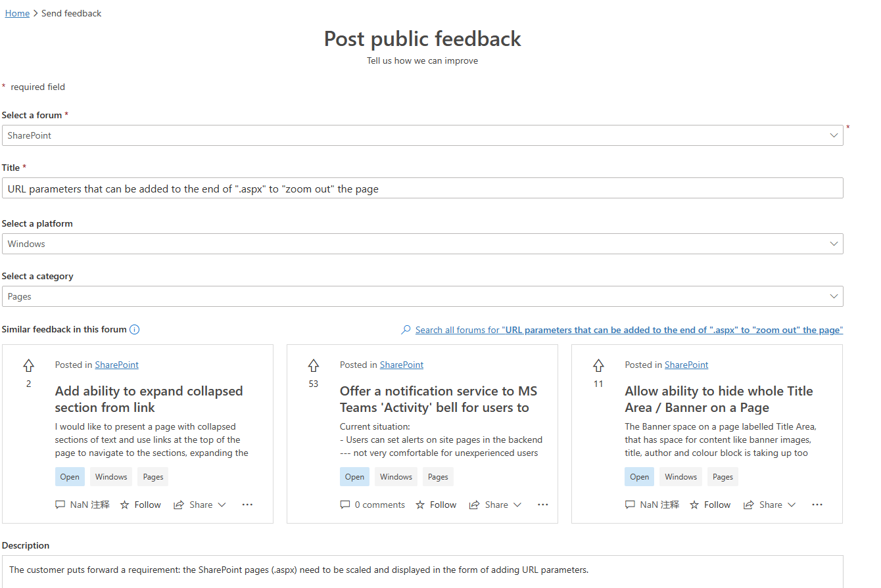Click the Open status tag on first card

[x=70, y=477]
